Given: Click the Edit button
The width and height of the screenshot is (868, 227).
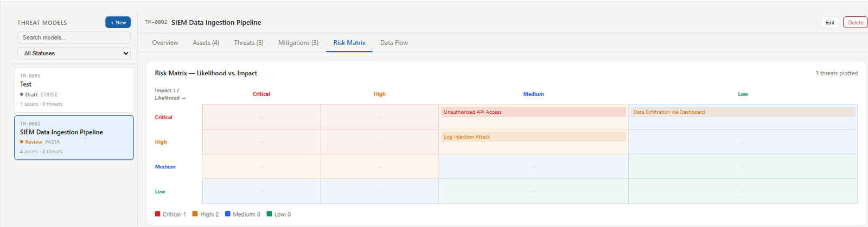Looking at the screenshot, I should (830, 22).
